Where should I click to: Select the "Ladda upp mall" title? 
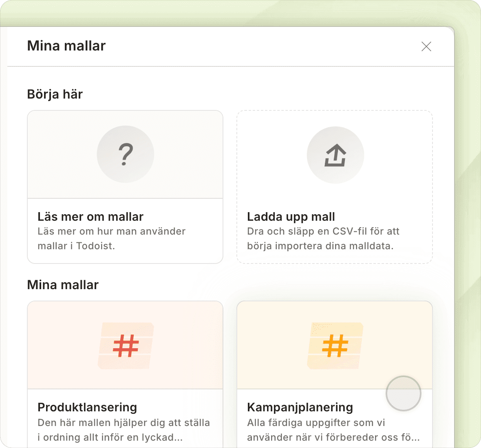click(291, 217)
